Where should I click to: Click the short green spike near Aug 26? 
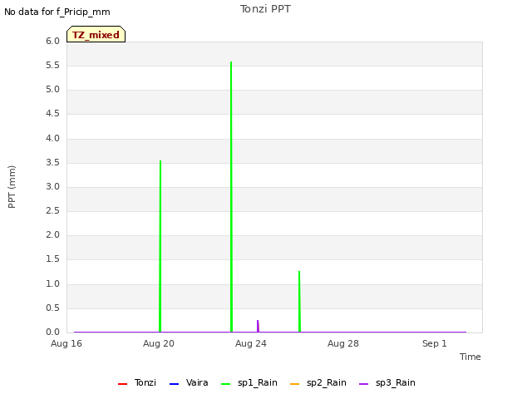[x=299, y=301]
